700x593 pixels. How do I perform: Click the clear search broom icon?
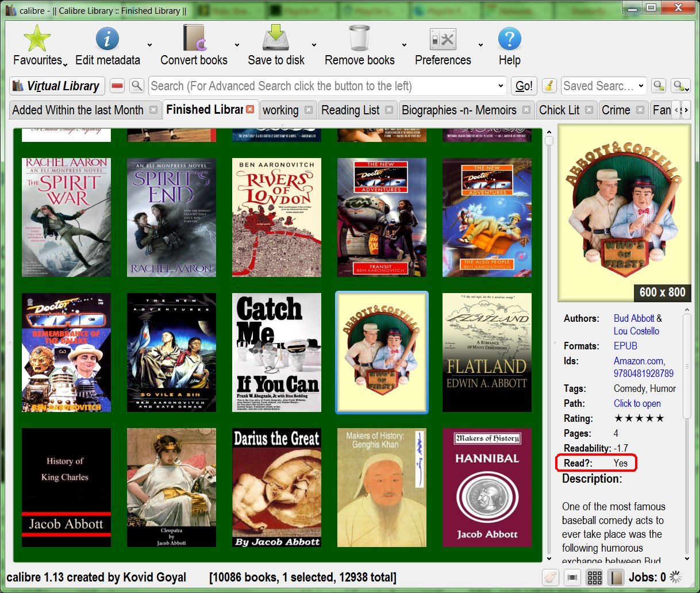pyautogui.click(x=549, y=86)
